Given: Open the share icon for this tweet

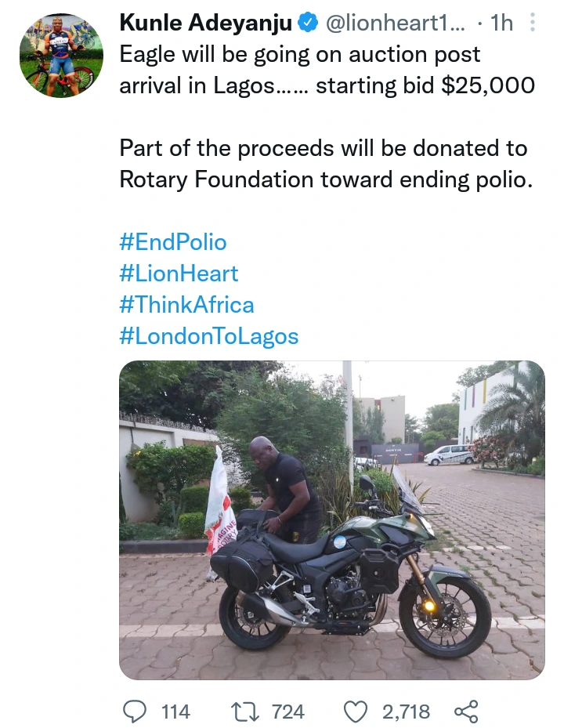Looking at the screenshot, I should click(x=466, y=712).
